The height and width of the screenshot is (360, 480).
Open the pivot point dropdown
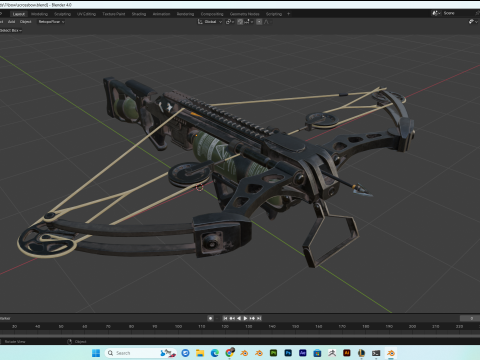click(x=230, y=22)
